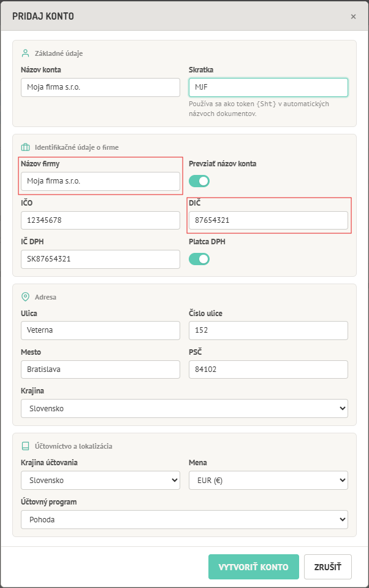Click the Mena label
This screenshot has width=369, height=588.
tap(198, 462)
